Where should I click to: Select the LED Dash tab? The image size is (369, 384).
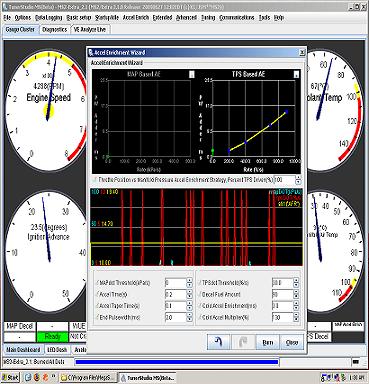point(57,350)
